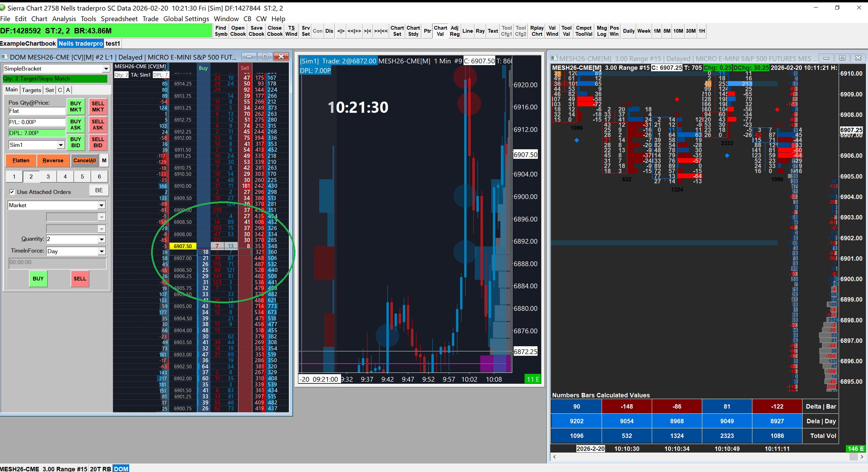This screenshot has width=868, height=472.
Task: Select the Line drawing tool
Action: point(467,31)
